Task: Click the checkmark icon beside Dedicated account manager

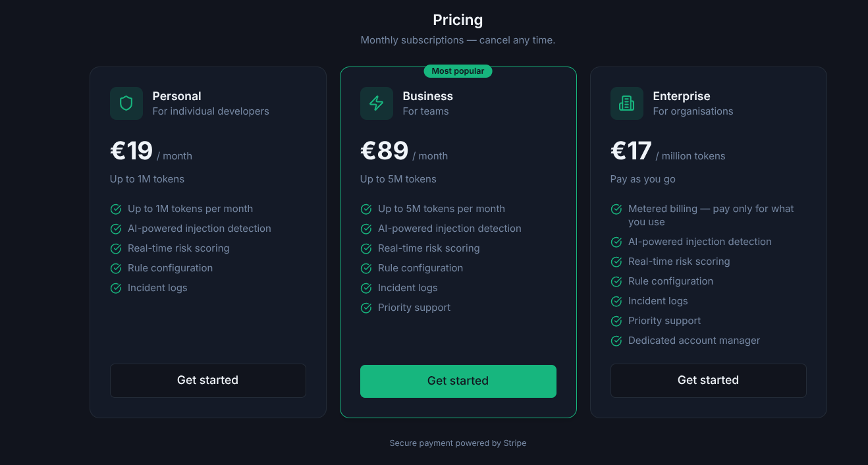Action: (x=616, y=341)
